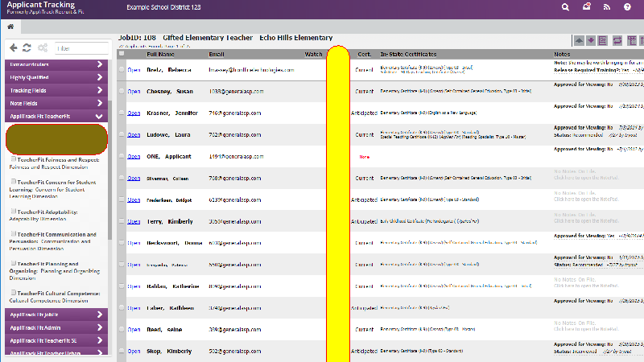Check TeacherFit Communication and Persuasion checkbox

(14, 233)
